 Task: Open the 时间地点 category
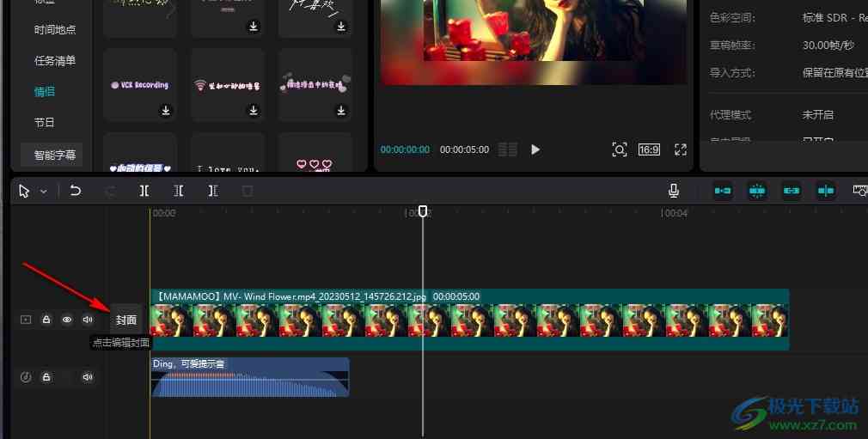pyautogui.click(x=55, y=29)
